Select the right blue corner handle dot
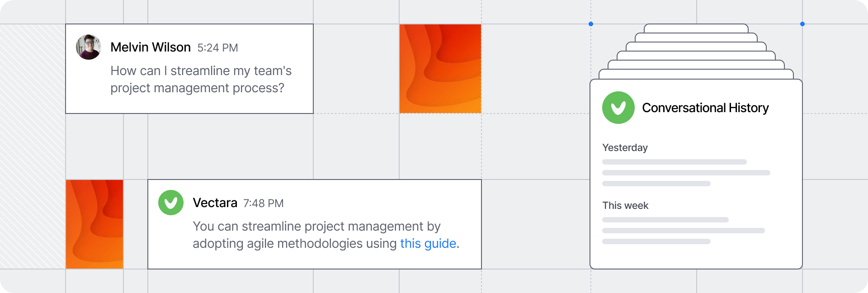This screenshot has height=293, width=868. pyautogui.click(x=802, y=24)
